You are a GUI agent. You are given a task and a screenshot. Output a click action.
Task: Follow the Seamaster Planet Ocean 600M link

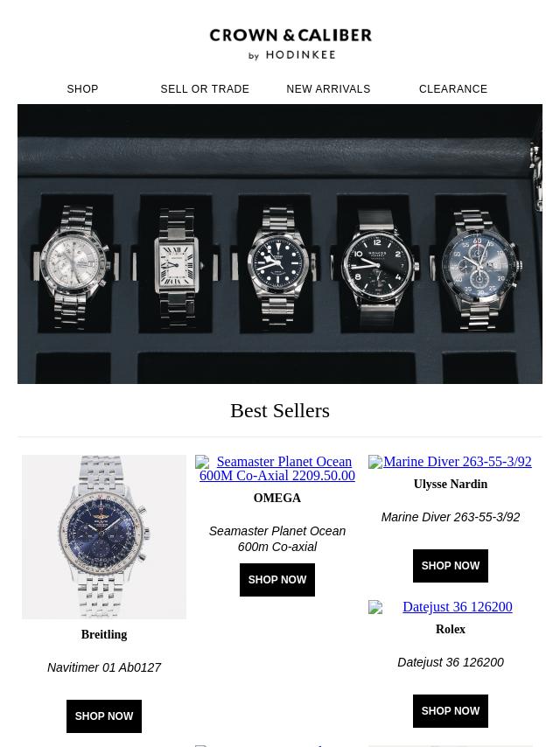coord(277,468)
